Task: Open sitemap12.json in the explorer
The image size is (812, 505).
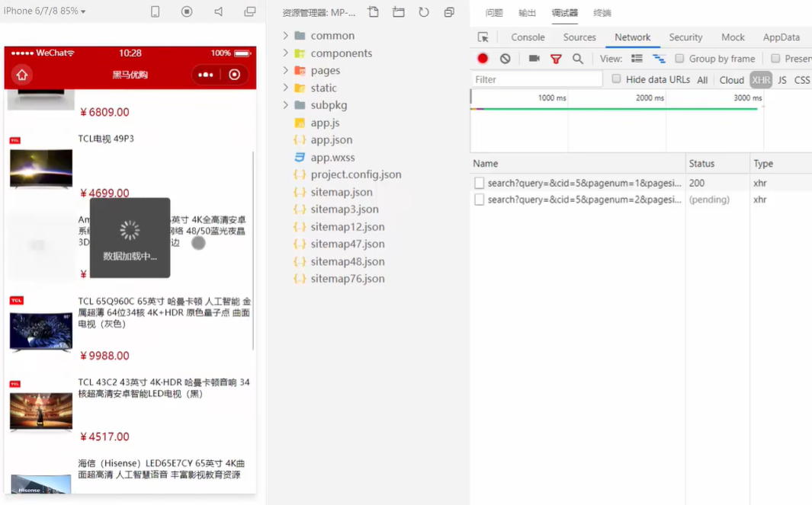Action: 348,227
